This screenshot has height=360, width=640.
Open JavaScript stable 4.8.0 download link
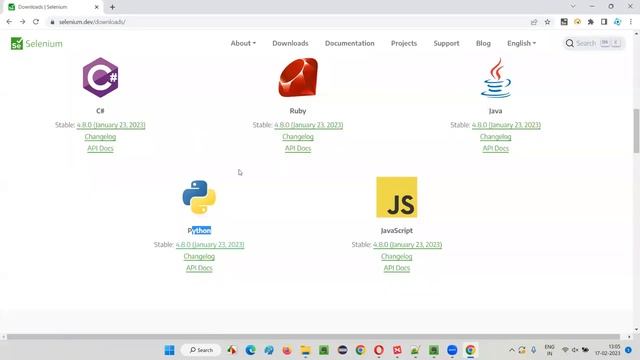[x=407, y=244]
